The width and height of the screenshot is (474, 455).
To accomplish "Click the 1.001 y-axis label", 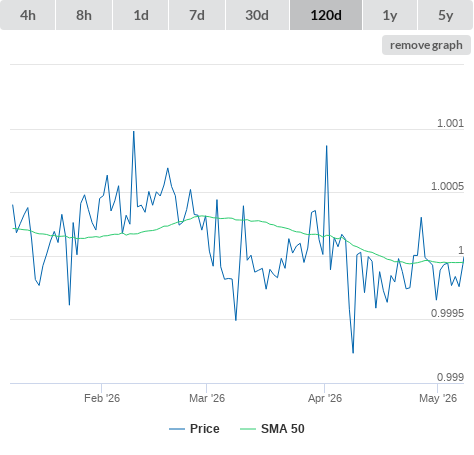I will pos(450,123).
